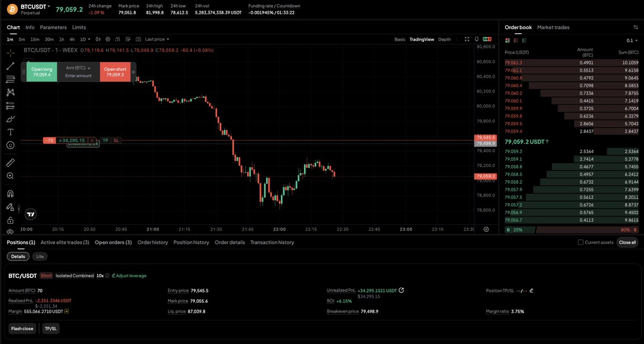Open price alert bell icon
Screen dimensions: 644x344
pos(477,39)
